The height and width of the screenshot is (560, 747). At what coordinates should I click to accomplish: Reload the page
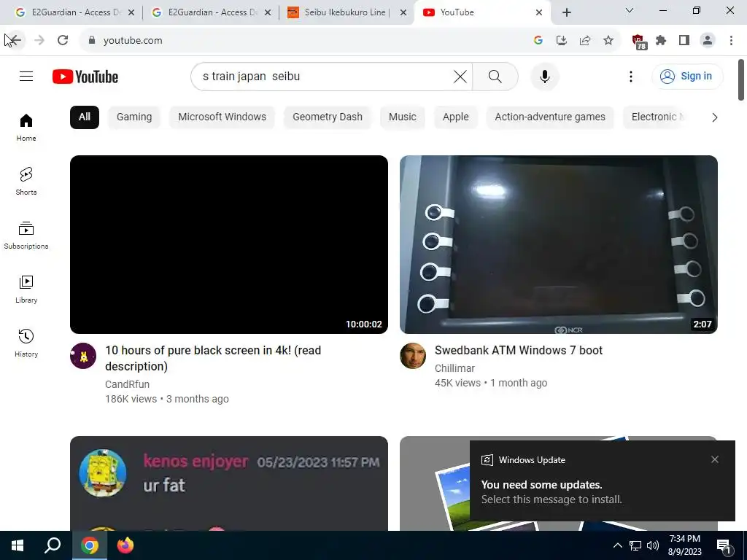[63, 41]
